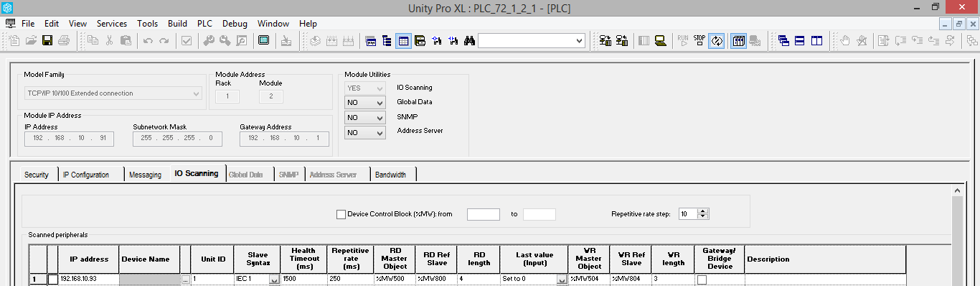Image resolution: width=980 pixels, height=286 pixels.
Task: Click the Repetitive rate step spinner
Action: click(703, 214)
